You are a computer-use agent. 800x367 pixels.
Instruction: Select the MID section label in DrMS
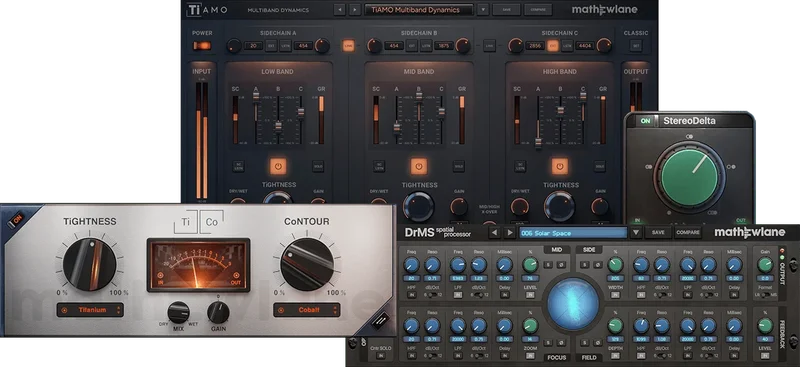click(x=557, y=250)
